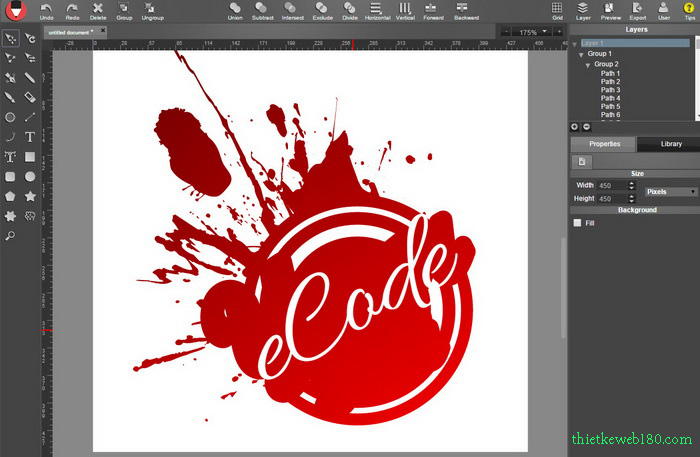
Task: Activate the Zoom magnifier tool
Action: tap(10, 235)
